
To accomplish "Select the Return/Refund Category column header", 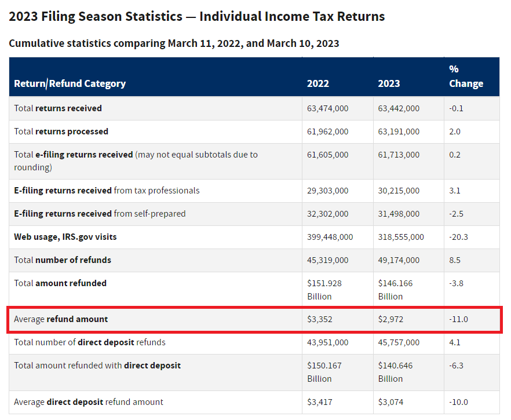I will 70,83.
